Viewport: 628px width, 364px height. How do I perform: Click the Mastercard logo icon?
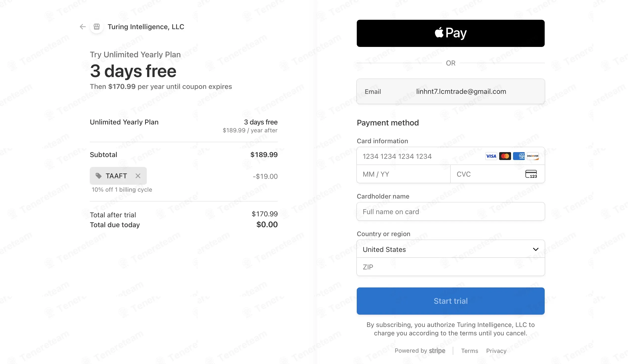tap(505, 156)
